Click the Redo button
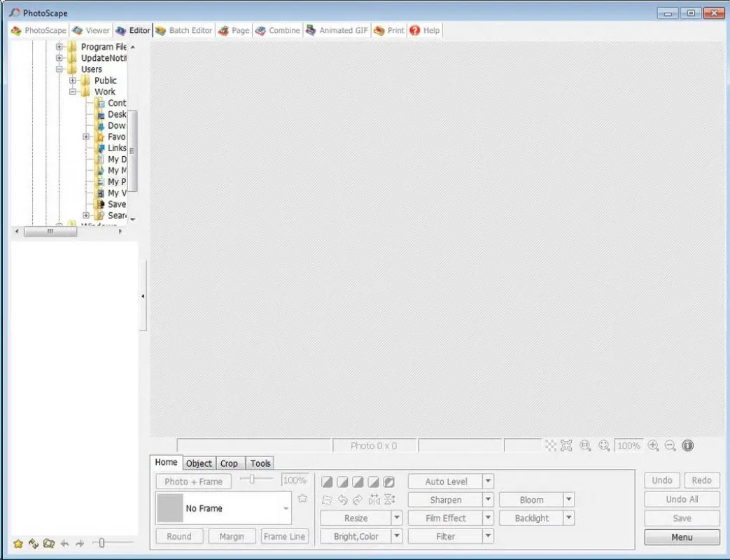 pyautogui.click(x=701, y=480)
